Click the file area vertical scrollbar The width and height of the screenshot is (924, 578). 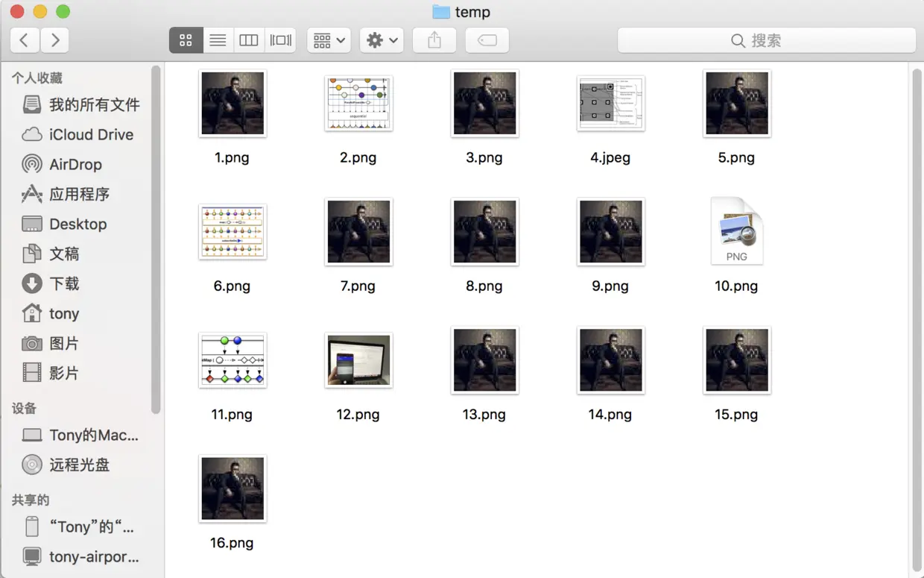917,319
